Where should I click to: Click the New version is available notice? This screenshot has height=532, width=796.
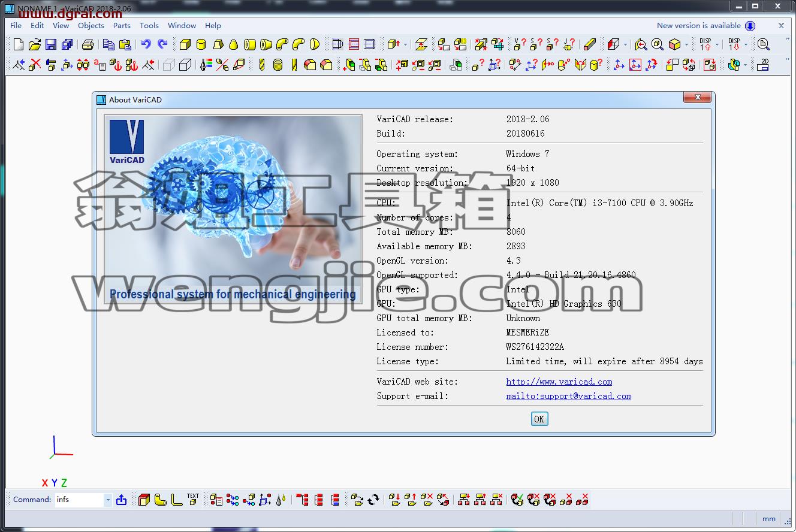[x=699, y=26]
